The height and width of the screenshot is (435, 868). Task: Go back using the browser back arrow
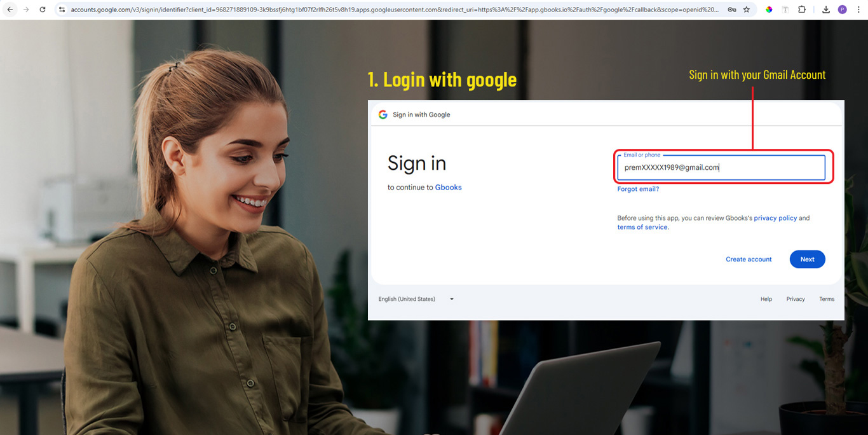10,10
